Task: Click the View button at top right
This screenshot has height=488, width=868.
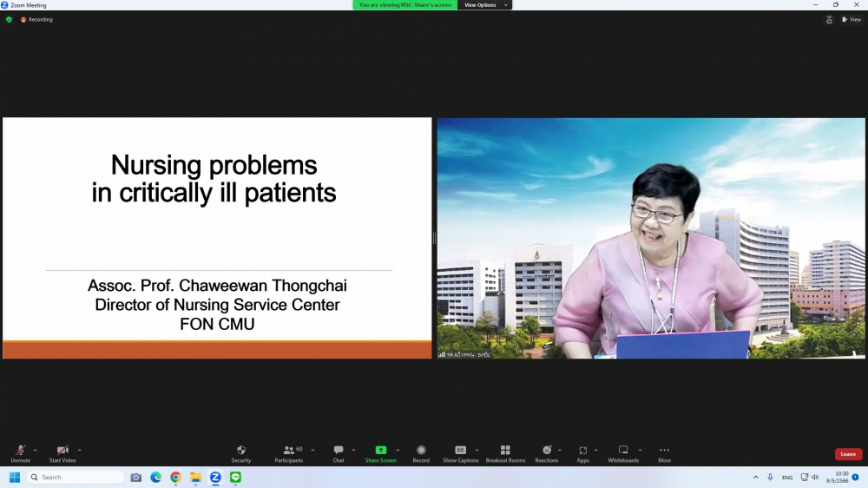Action: [x=852, y=19]
